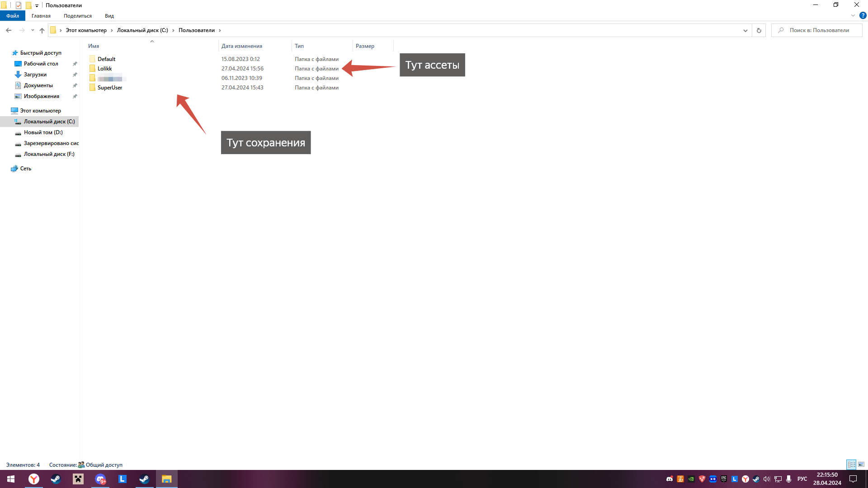Click the microphone tray icon
The image size is (868, 488).
tap(789, 479)
